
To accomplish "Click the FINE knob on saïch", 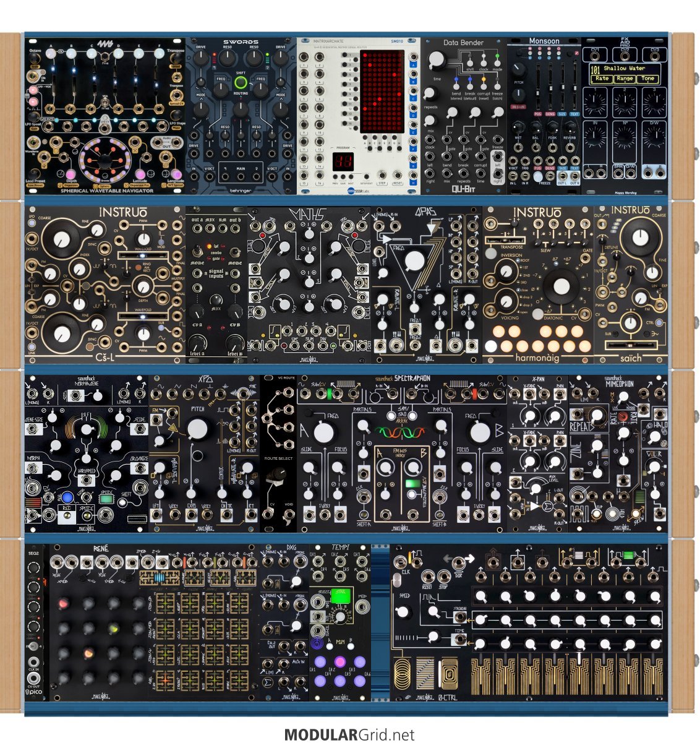I will (652, 272).
